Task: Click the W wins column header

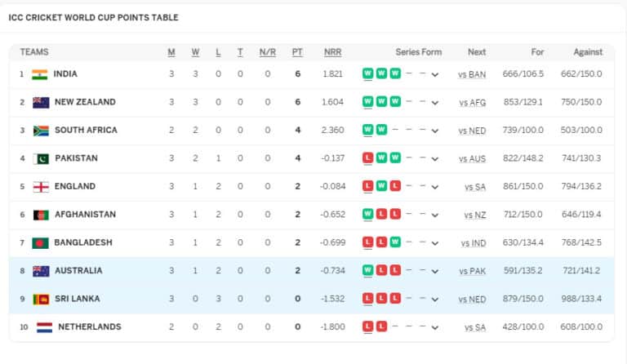Action: tap(195, 52)
